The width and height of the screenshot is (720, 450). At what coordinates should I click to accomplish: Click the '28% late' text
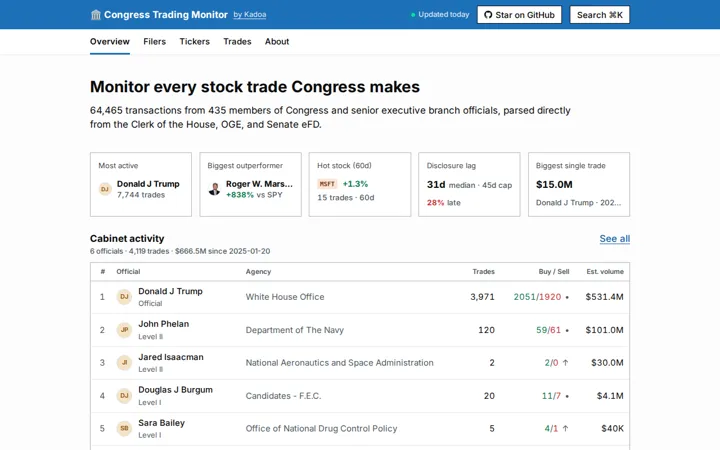(x=444, y=202)
